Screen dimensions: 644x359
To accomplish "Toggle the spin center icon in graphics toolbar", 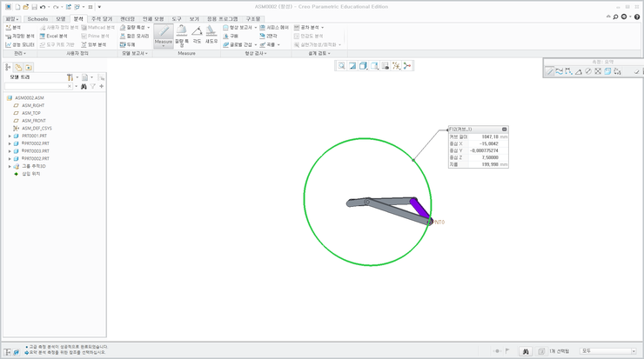I will point(407,66).
